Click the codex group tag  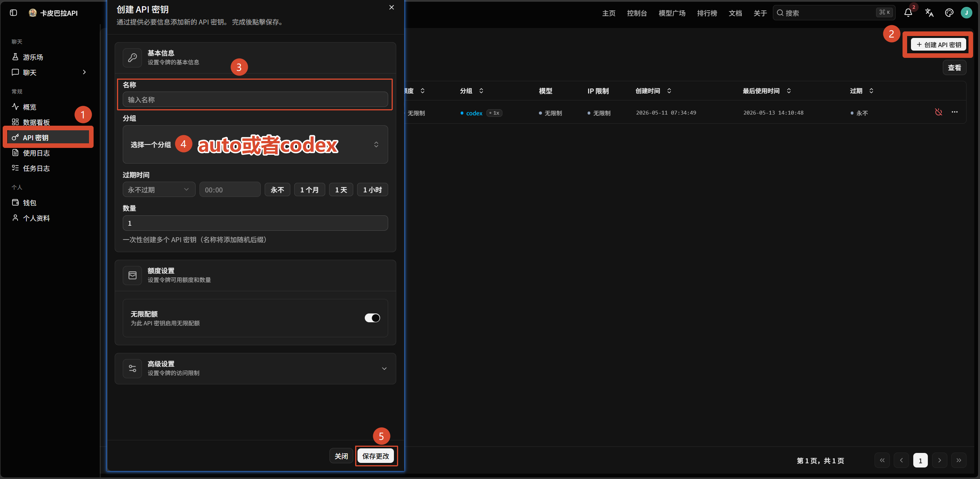coord(471,113)
